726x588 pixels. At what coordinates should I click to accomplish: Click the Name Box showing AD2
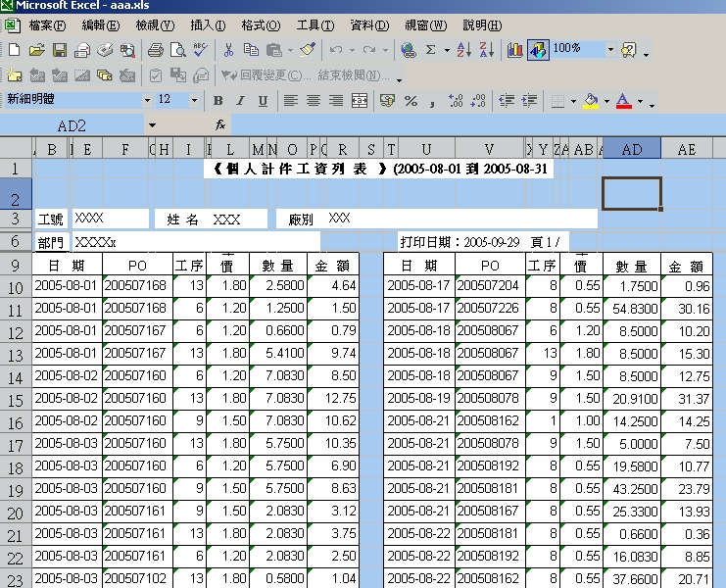coord(72,125)
